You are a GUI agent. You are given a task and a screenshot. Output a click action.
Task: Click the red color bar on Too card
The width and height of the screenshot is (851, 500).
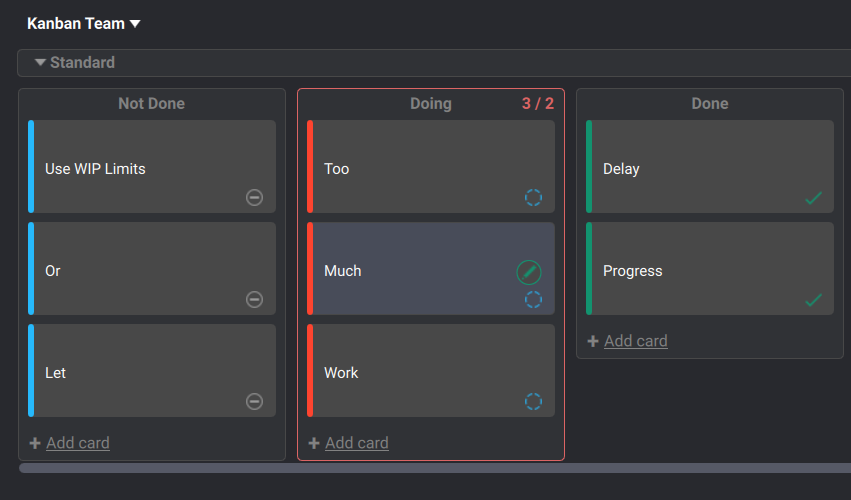(310, 167)
